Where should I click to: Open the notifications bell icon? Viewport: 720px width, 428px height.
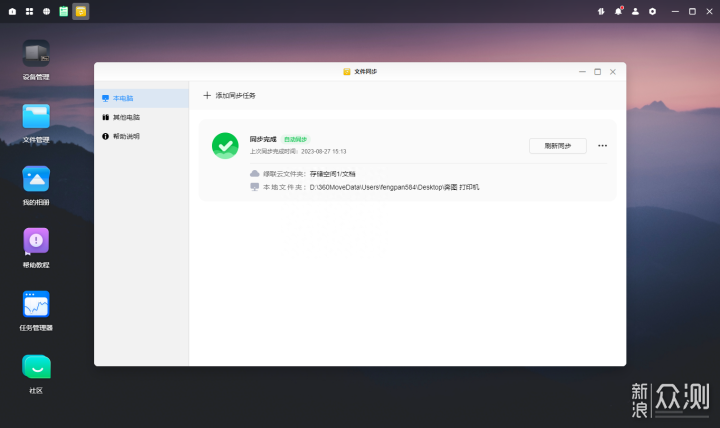point(618,11)
